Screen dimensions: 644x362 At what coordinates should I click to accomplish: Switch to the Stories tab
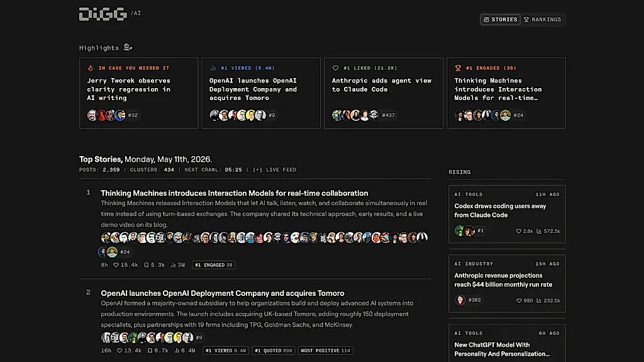click(500, 20)
